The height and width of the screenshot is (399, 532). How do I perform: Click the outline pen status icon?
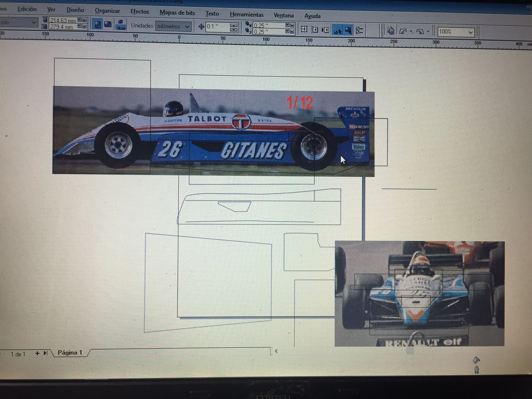[476, 370]
